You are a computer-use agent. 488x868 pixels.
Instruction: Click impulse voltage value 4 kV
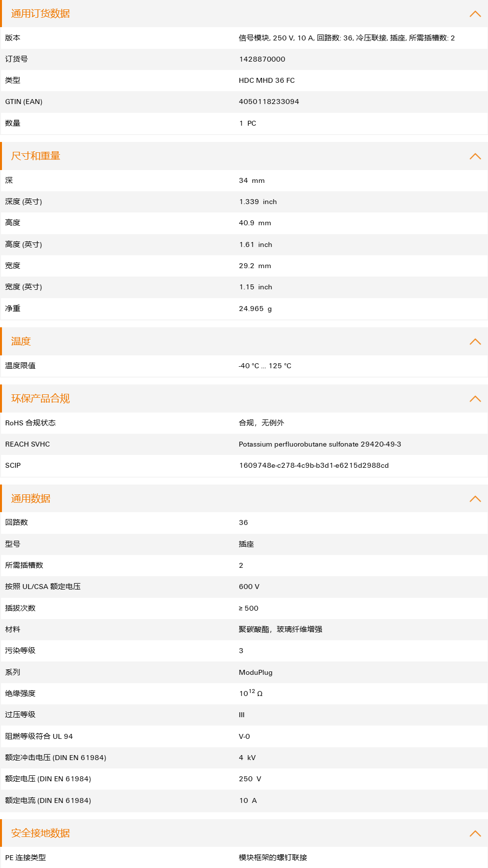[x=247, y=758]
